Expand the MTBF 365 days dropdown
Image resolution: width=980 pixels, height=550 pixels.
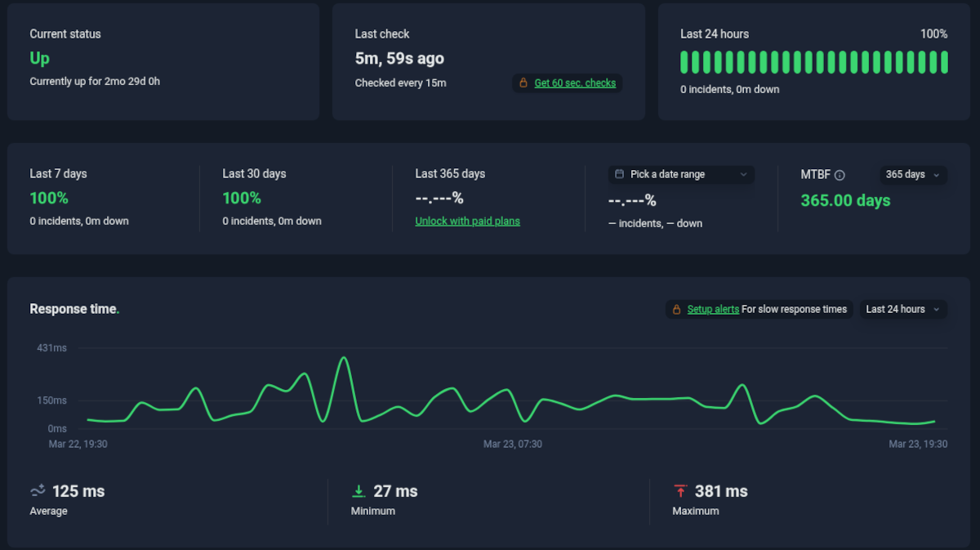912,175
